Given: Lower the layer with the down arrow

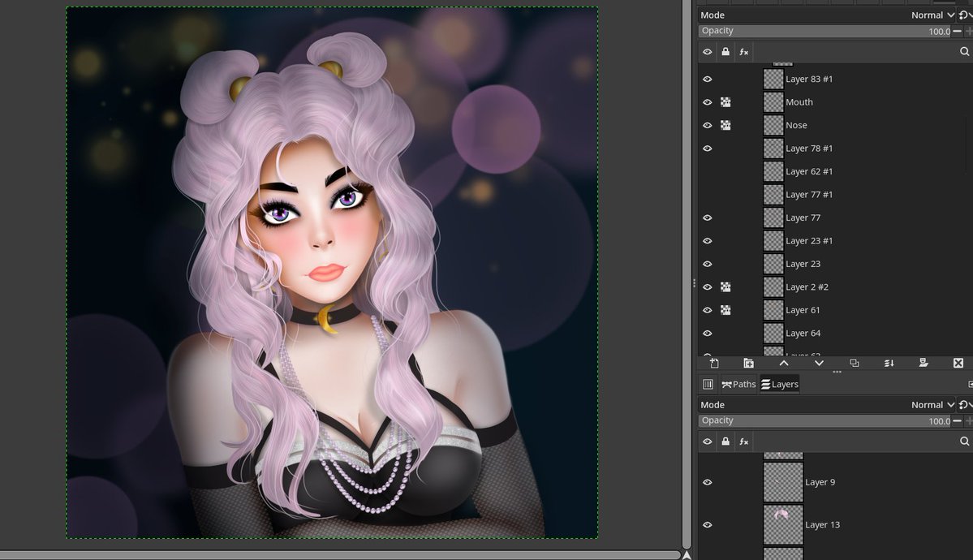Looking at the screenshot, I should click(819, 364).
